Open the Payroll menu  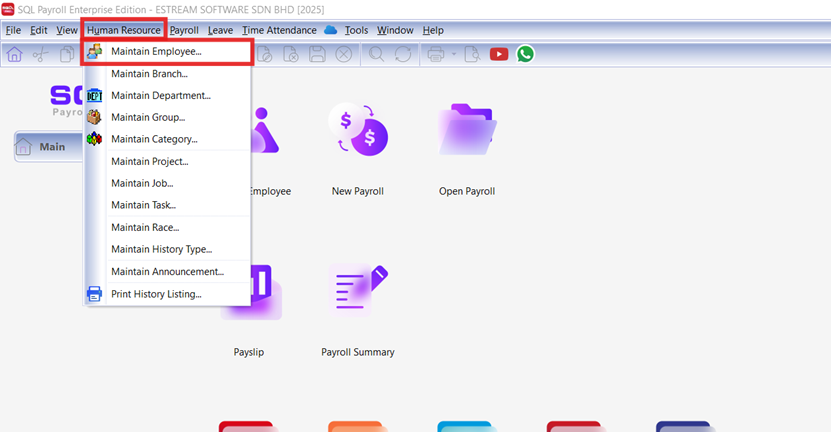pos(184,30)
